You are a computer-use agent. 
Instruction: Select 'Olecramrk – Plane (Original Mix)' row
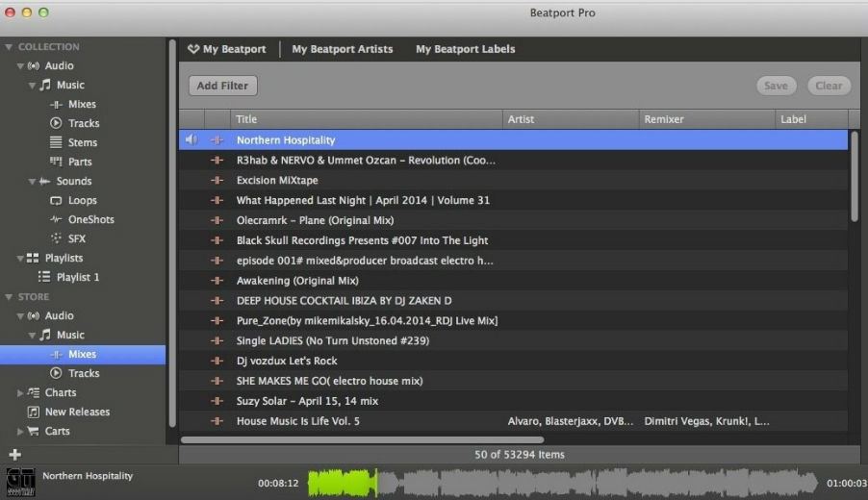(513, 220)
